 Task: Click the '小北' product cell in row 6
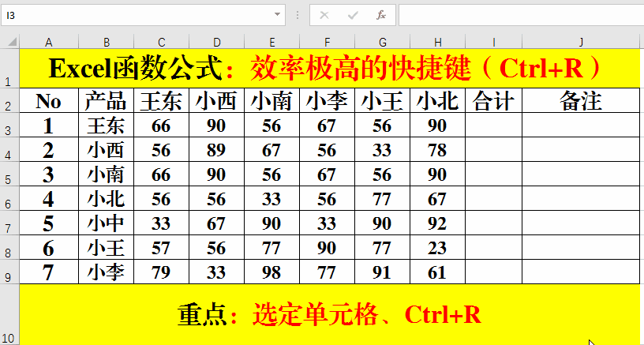(107, 198)
